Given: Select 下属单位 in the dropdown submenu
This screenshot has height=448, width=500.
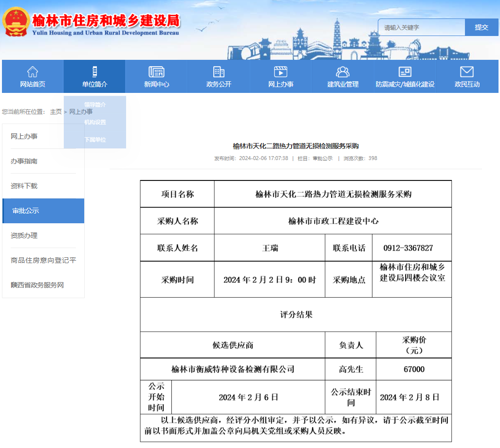Looking at the screenshot, I should [95, 140].
